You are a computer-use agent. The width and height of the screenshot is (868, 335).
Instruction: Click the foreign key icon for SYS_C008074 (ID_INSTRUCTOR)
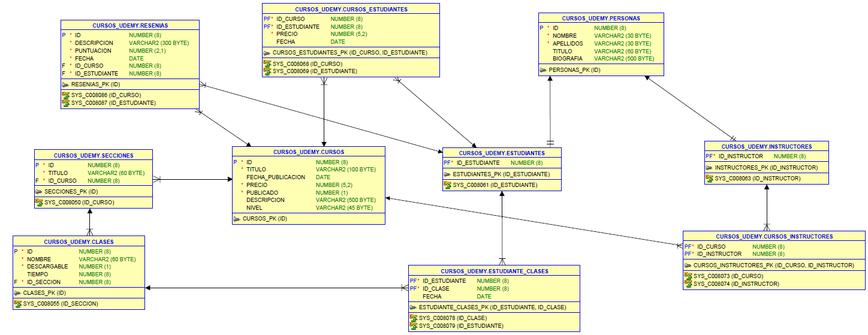(x=689, y=284)
